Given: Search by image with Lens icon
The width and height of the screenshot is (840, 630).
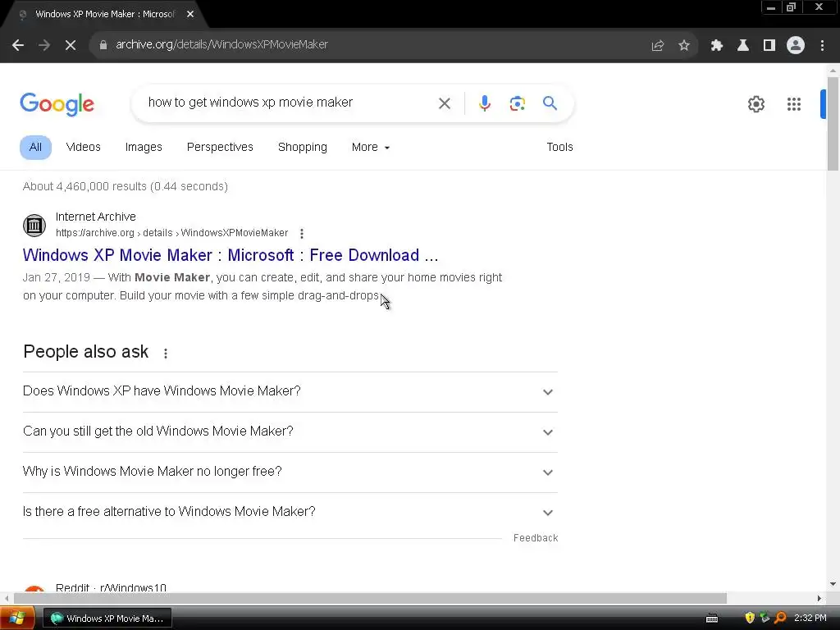Looking at the screenshot, I should pyautogui.click(x=517, y=103).
